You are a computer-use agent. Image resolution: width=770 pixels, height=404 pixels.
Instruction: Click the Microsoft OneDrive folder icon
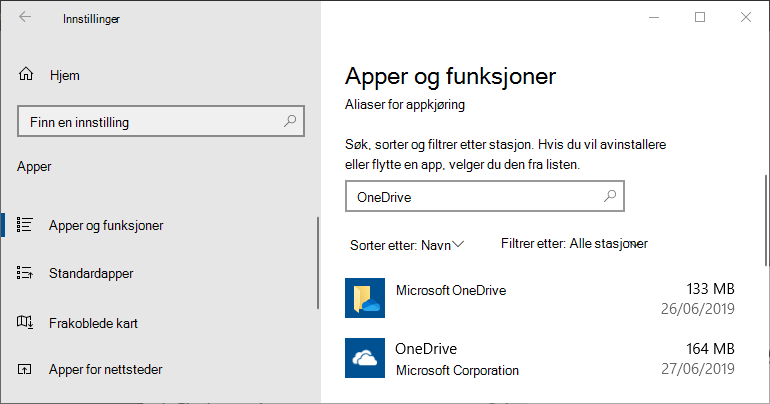[365, 298]
